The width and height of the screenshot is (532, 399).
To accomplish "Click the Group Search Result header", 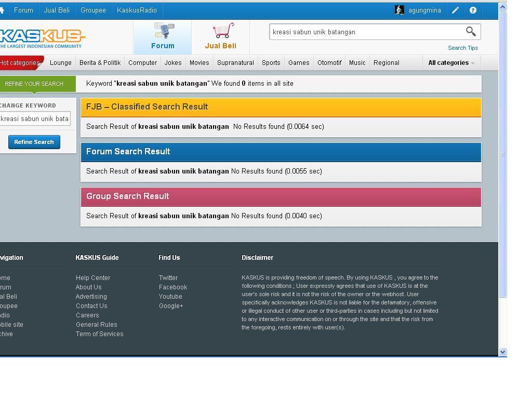I will 281,196.
